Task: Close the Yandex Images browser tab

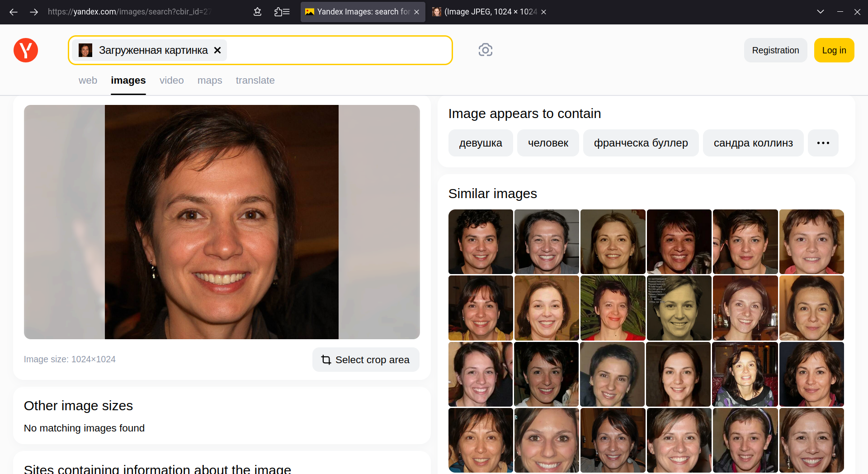Action: [416, 12]
